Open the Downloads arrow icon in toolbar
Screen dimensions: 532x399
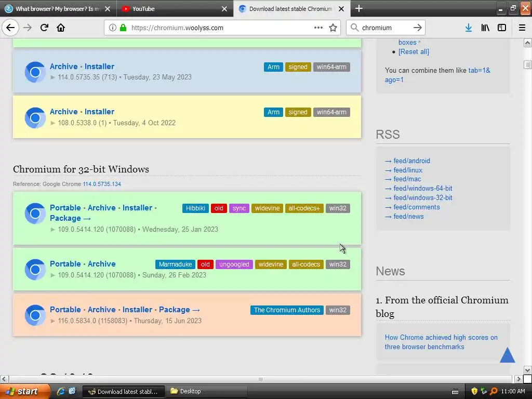(x=469, y=28)
